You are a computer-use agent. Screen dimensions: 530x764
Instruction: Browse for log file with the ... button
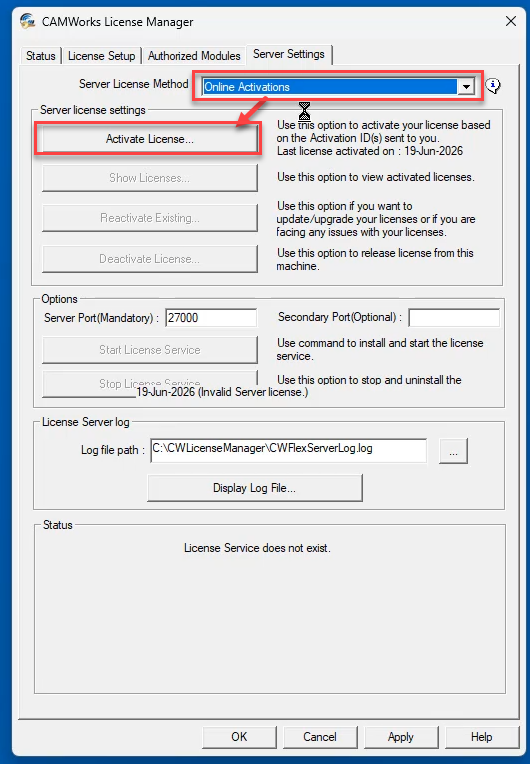(454, 451)
